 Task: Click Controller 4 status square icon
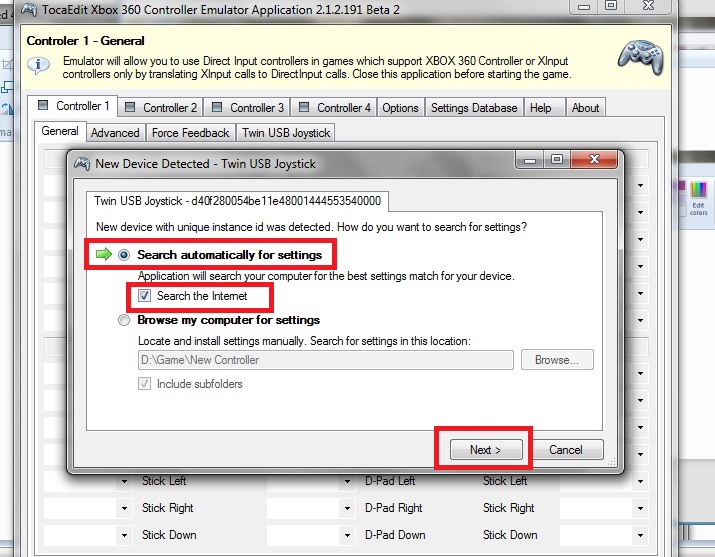coord(304,107)
